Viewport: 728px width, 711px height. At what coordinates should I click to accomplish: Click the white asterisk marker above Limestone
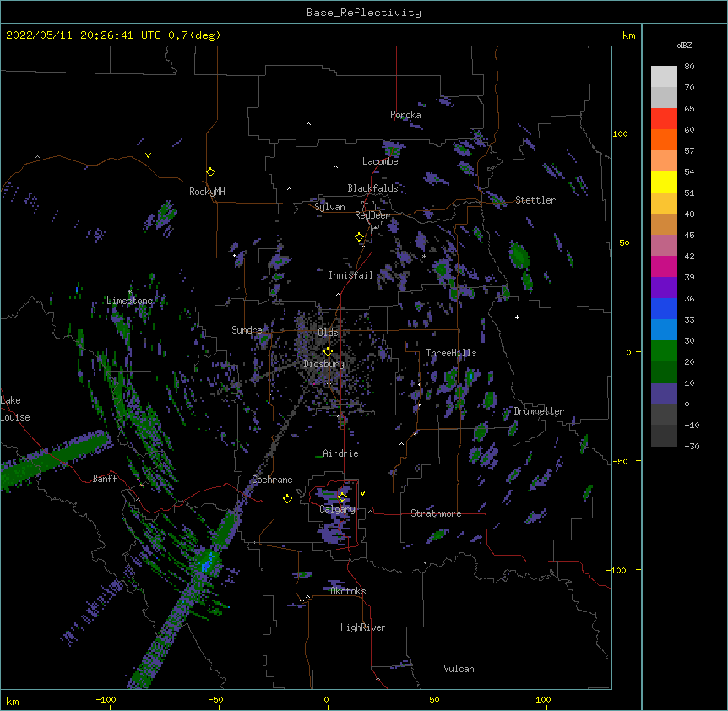[x=129, y=292]
